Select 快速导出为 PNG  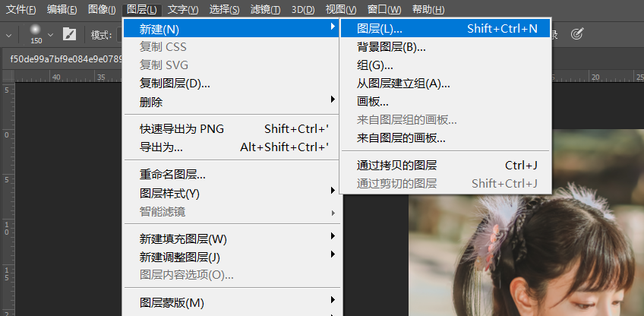231,129
